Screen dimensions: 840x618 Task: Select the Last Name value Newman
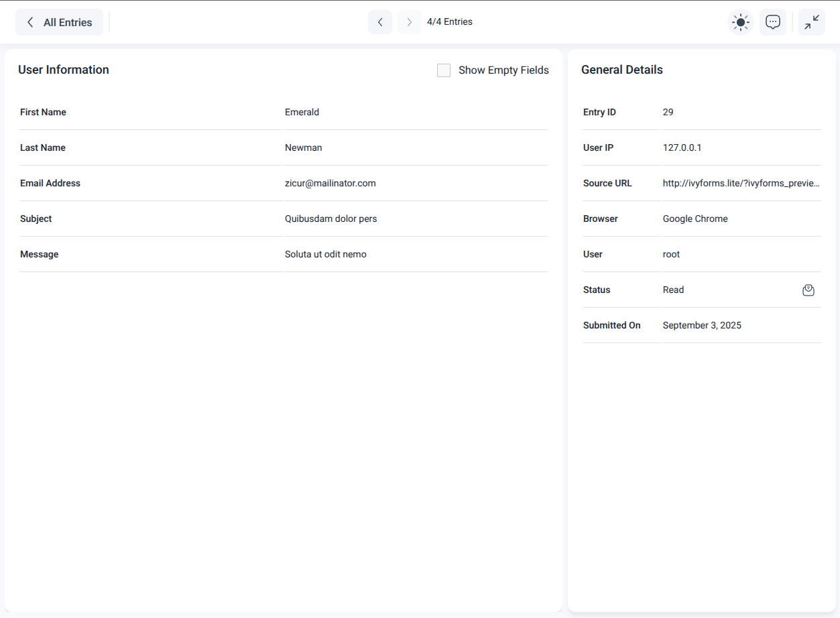[x=303, y=147]
